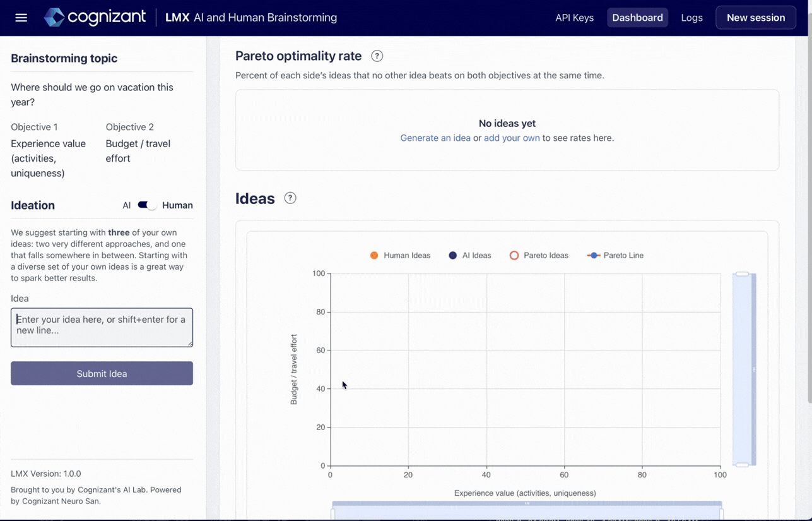
Task: Click the page vertical scrollbar
Action: 809,215
